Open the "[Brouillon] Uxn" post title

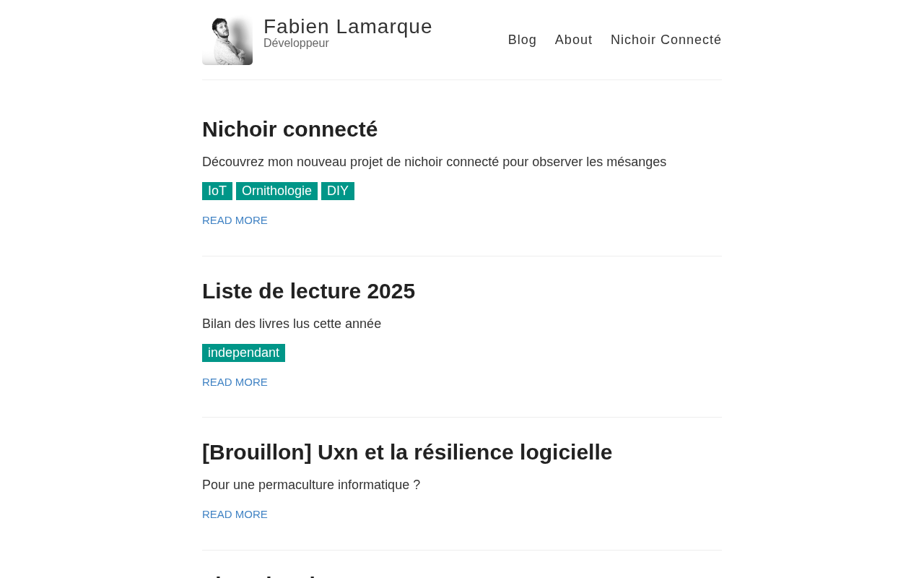tap(406, 452)
